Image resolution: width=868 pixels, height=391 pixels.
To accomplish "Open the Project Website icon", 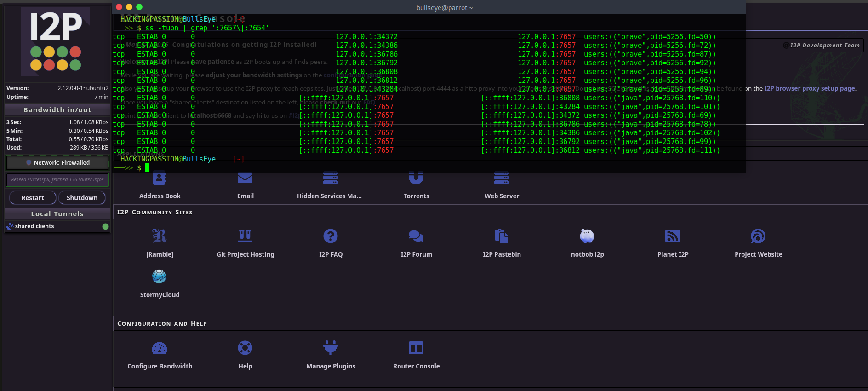I will pyautogui.click(x=758, y=236).
